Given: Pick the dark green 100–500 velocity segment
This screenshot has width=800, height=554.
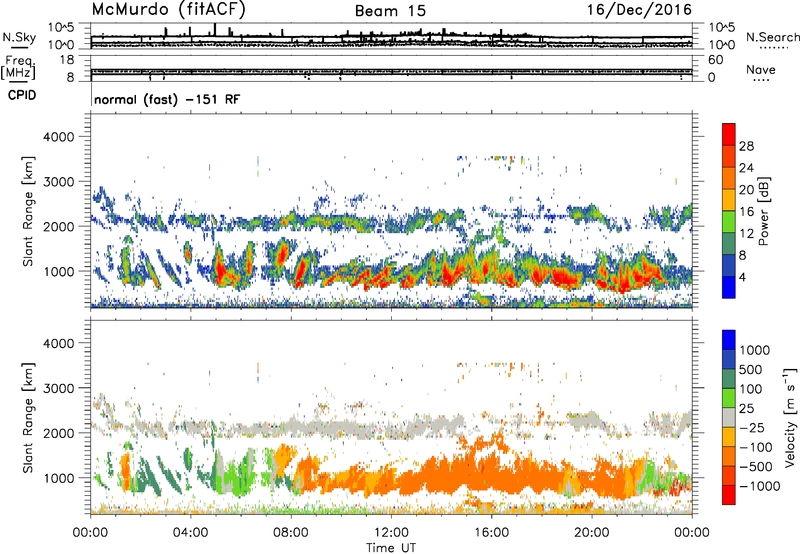Looking at the screenshot, I should [729, 379].
